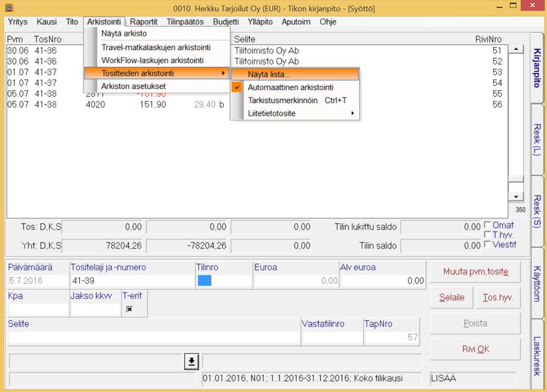This screenshot has height=392, width=547.
Task: Click the Tositelaji ja -numero field
Action: [132, 281]
